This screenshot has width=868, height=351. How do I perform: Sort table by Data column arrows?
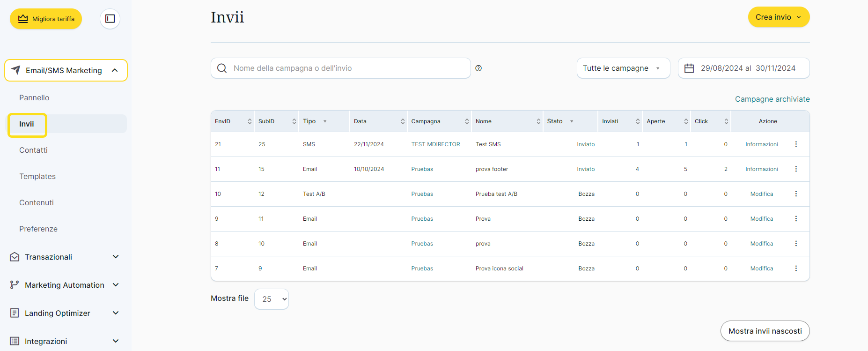[x=403, y=121]
